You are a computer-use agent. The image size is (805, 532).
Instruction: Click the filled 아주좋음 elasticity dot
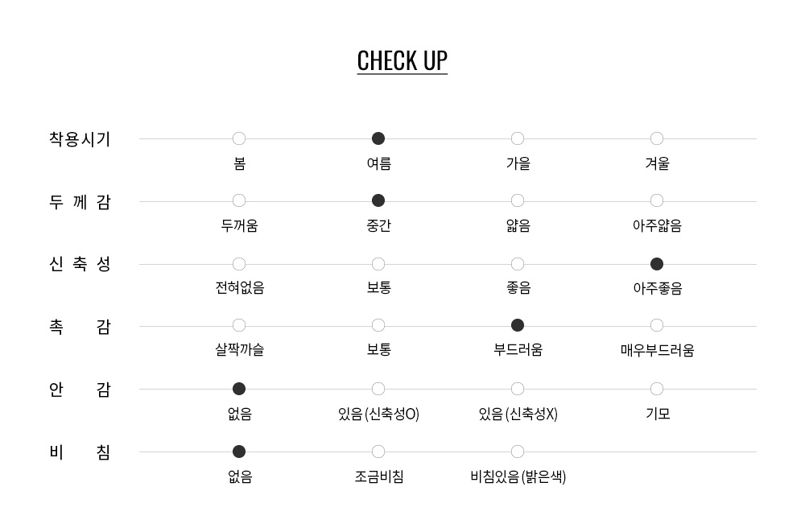(x=657, y=264)
